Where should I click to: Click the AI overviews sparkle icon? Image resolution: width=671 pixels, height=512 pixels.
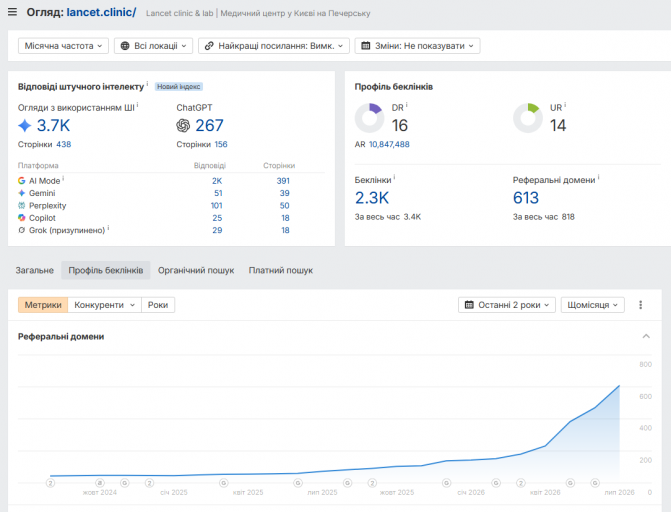[25, 125]
